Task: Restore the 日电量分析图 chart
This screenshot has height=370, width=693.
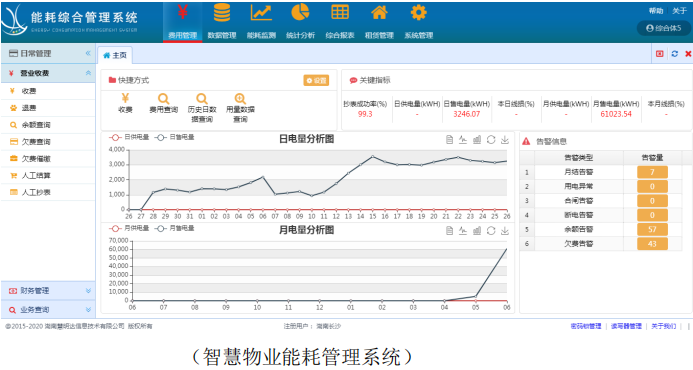Action: [491, 140]
